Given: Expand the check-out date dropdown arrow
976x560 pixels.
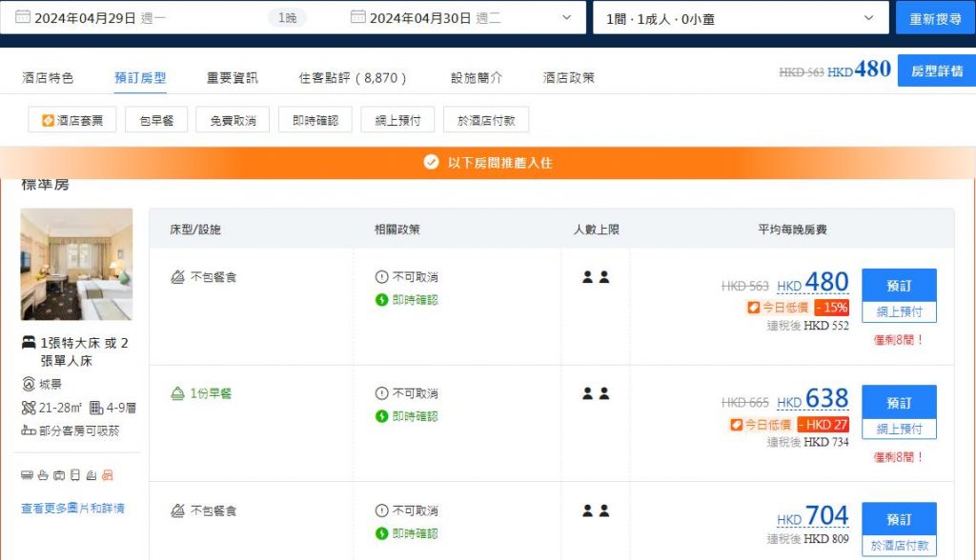Looking at the screenshot, I should (566, 17).
